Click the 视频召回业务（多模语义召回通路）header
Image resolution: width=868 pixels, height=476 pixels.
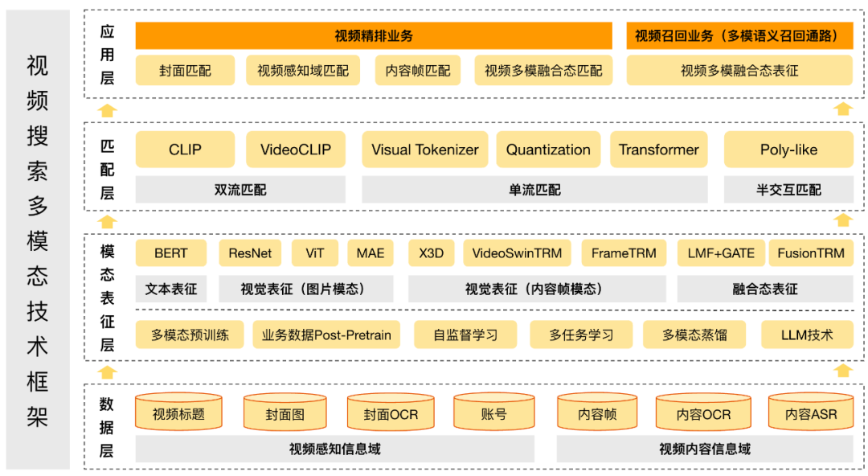(x=739, y=36)
